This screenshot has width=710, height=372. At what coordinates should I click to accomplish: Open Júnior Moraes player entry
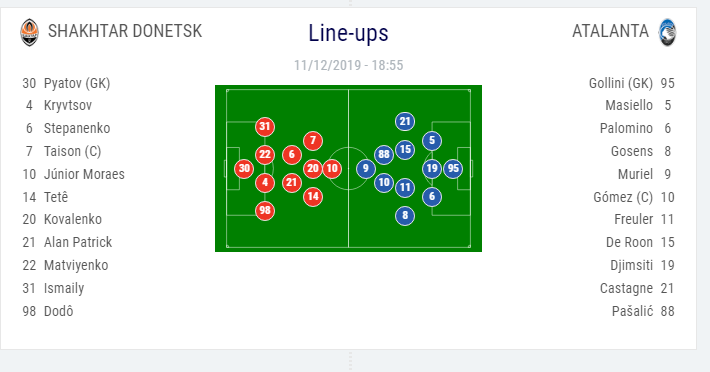(x=84, y=174)
